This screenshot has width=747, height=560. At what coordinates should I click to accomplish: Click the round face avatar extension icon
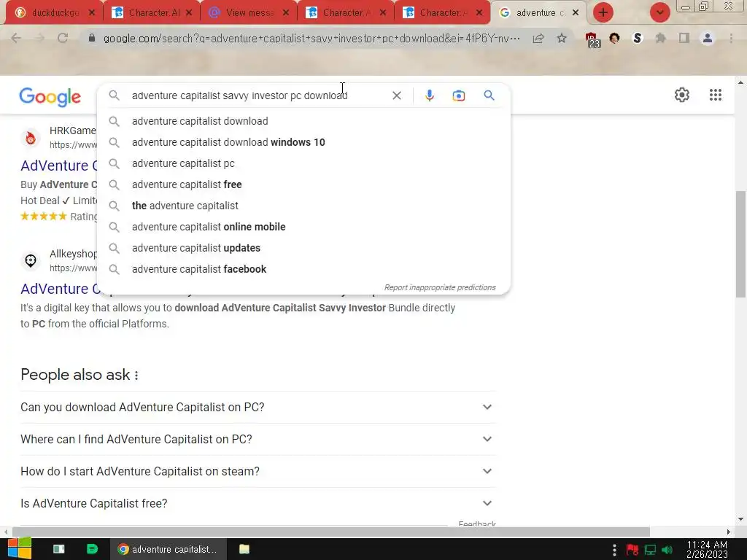point(614,38)
